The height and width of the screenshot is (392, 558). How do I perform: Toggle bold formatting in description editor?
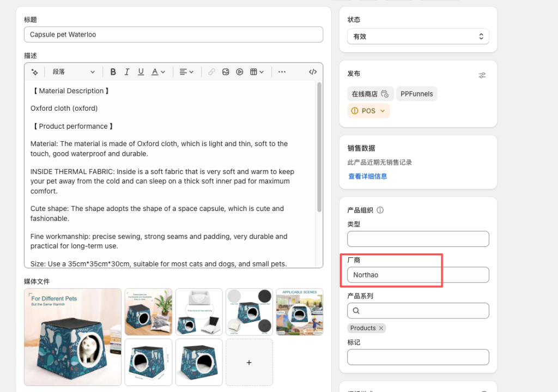click(113, 72)
